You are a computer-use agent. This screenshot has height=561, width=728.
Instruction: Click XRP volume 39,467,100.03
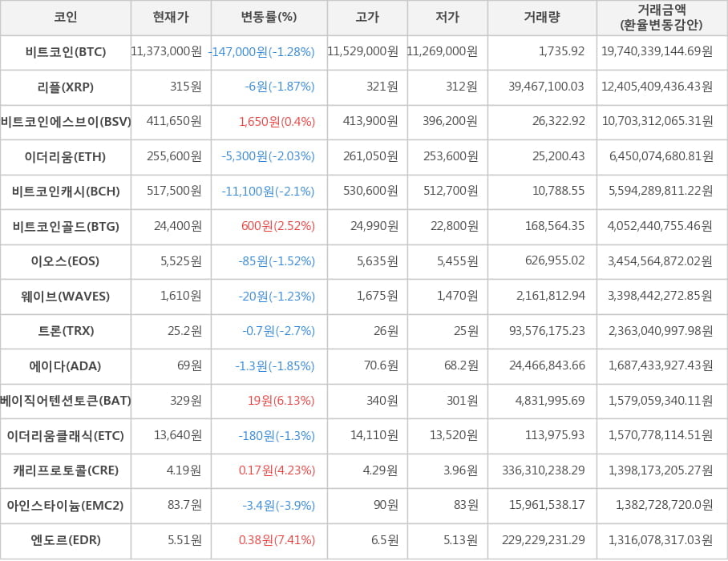click(546, 87)
